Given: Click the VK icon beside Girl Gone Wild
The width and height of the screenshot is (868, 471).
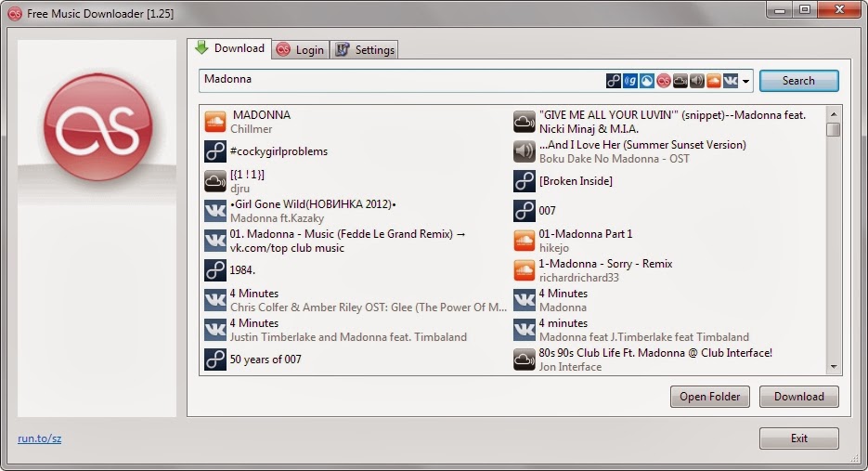Looking at the screenshot, I should (215, 211).
